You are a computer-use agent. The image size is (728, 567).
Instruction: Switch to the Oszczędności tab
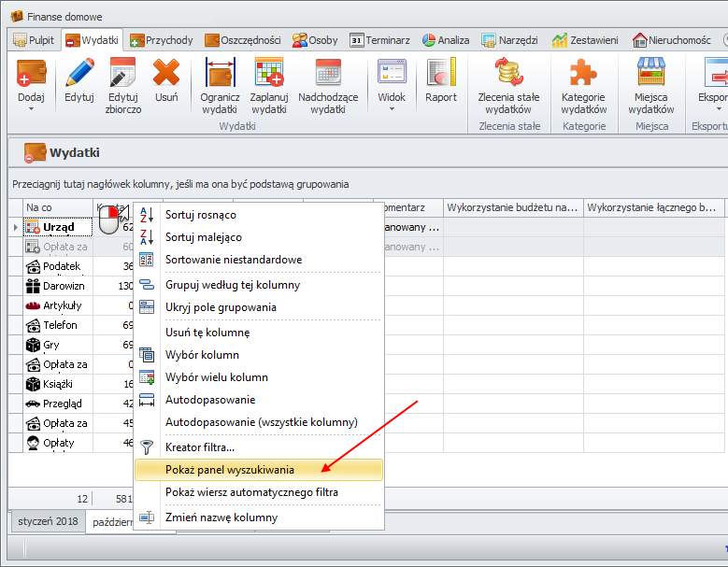[x=243, y=40]
